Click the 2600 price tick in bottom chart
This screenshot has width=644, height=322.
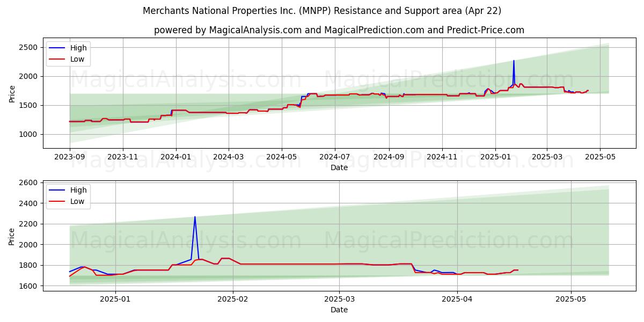[x=27, y=182]
